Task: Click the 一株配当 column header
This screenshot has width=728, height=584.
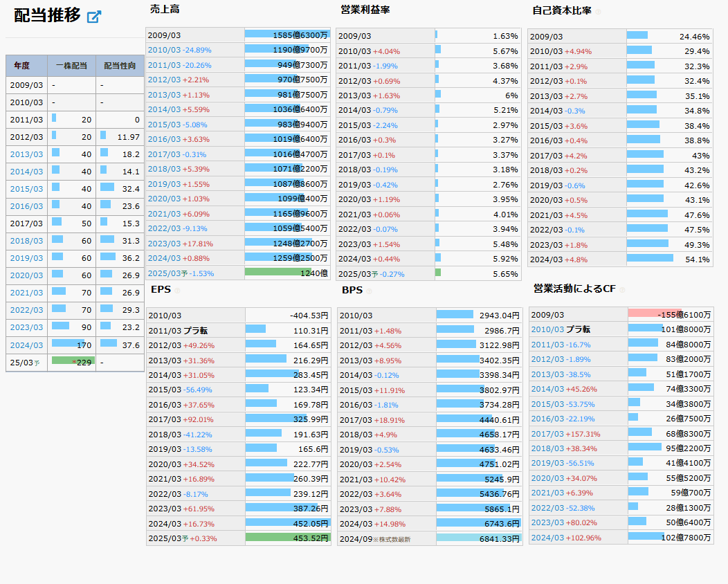Action: pos(71,65)
